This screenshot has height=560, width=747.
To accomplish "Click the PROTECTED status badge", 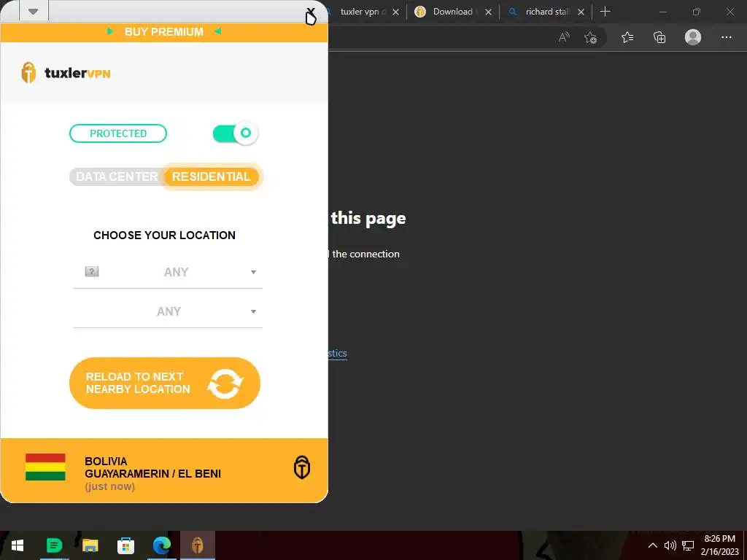I will tap(118, 133).
